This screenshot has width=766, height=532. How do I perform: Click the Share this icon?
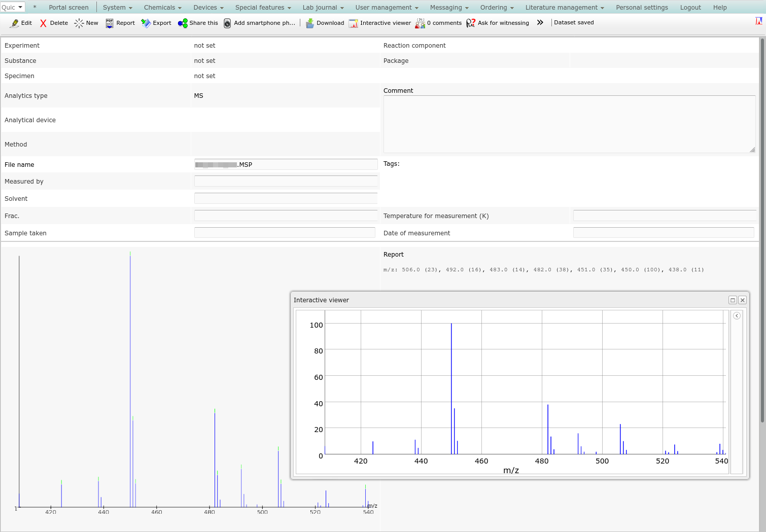pos(183,23)
